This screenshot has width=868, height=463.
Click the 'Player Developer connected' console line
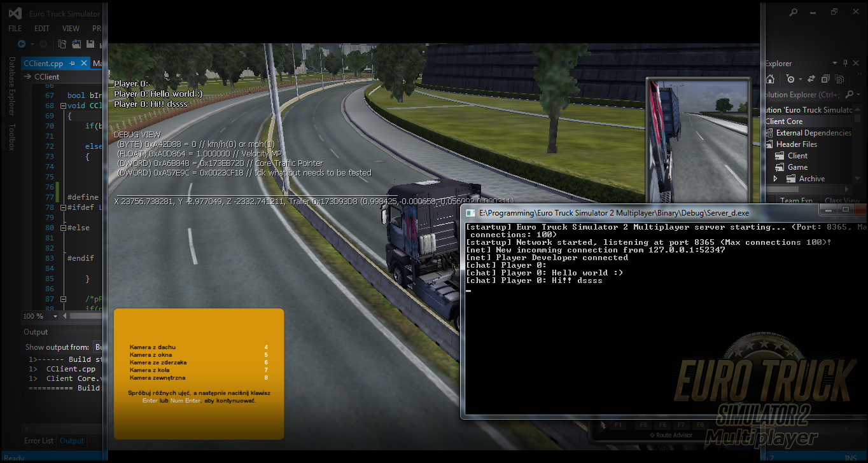click(x=547, y=258)
